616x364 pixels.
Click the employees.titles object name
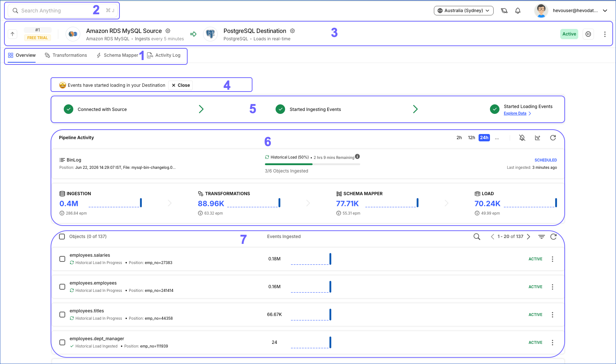[87, 311]
